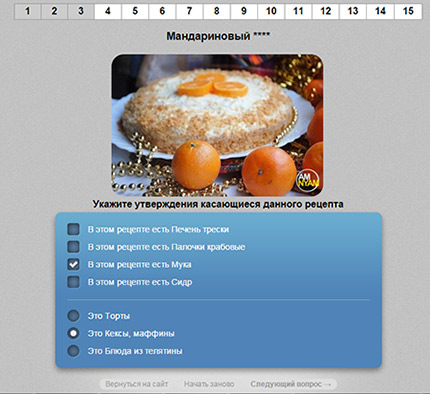
Task: Open question tab 2
Action: coord(54,11)
